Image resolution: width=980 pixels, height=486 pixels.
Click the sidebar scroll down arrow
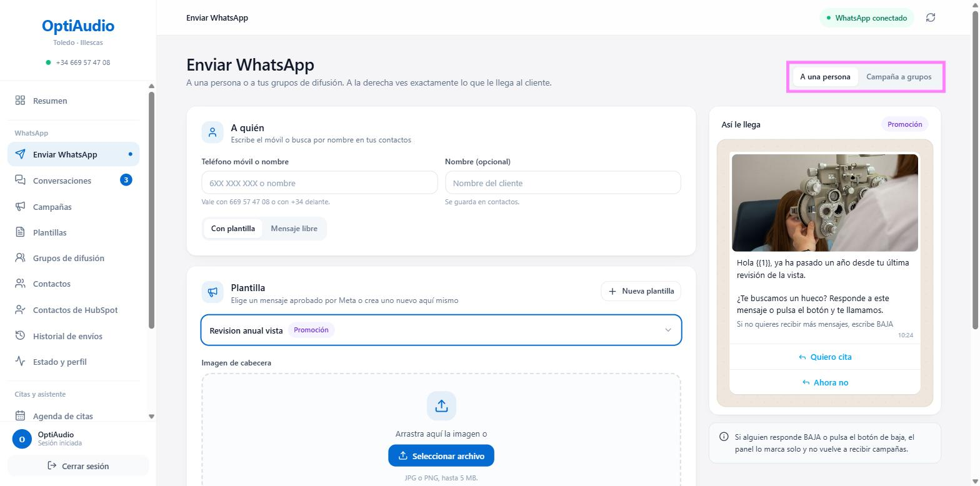(151, 416)
